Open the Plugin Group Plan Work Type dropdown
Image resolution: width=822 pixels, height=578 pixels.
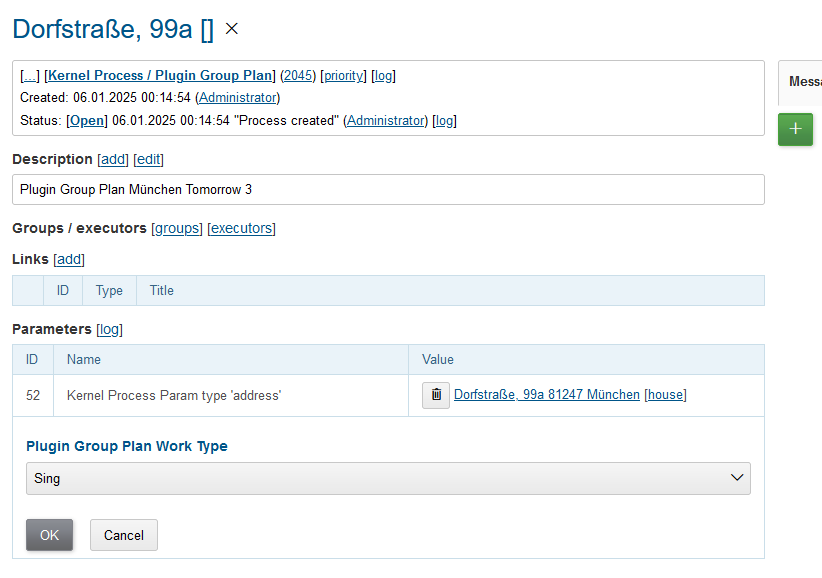(388, 478)
